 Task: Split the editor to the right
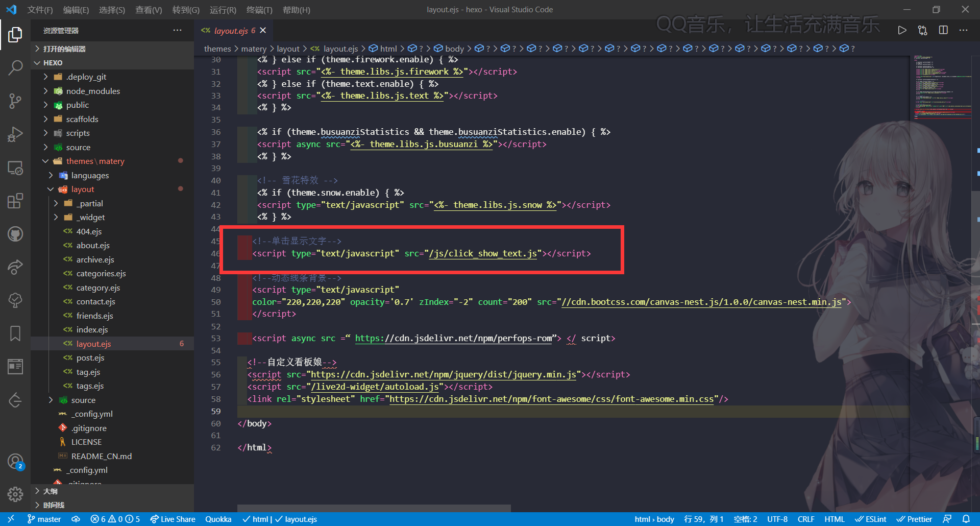943,30
